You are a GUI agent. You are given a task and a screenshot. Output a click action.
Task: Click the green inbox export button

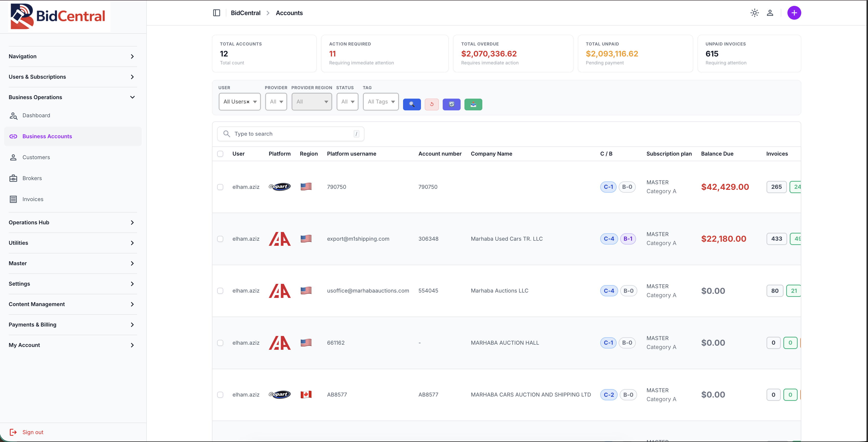(473, 104)
